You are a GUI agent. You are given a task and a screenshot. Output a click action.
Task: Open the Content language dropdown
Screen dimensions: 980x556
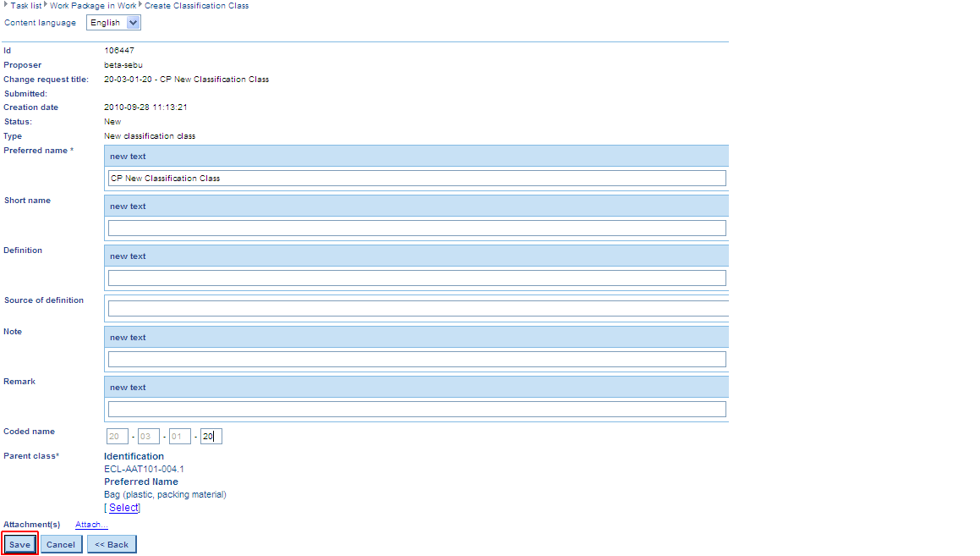[x=113, y=23]
